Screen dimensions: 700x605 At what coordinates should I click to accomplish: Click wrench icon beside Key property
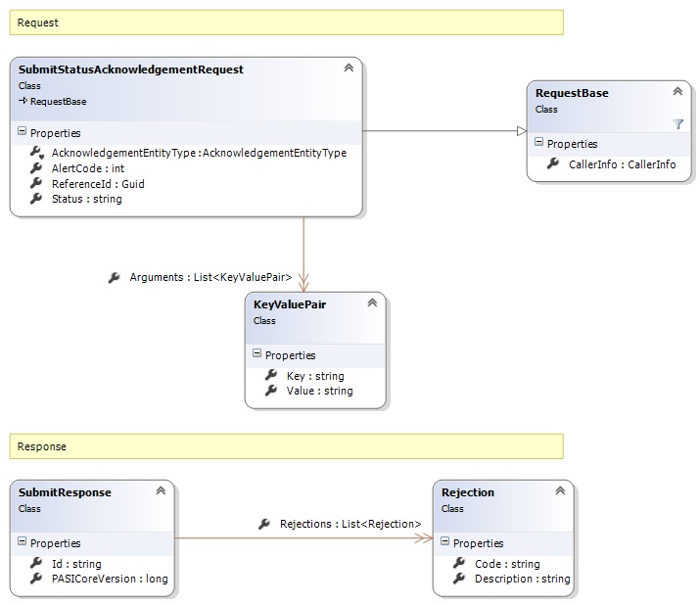coord(271,376)
